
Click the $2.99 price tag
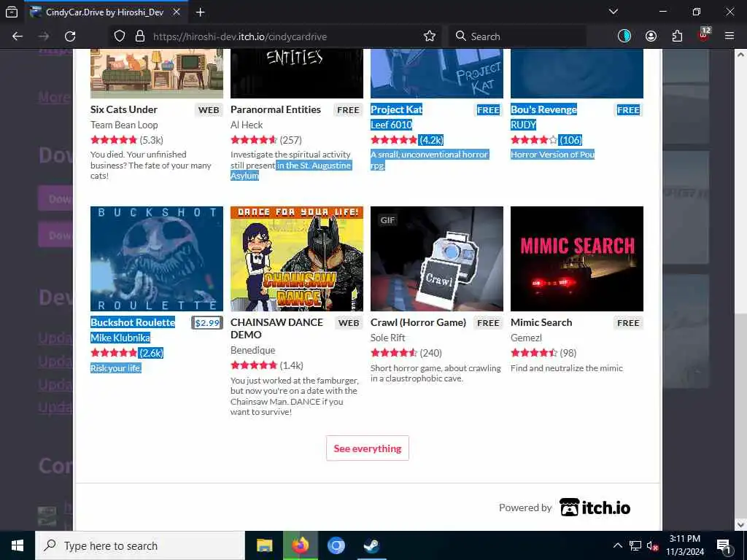[x=207, y=323]
